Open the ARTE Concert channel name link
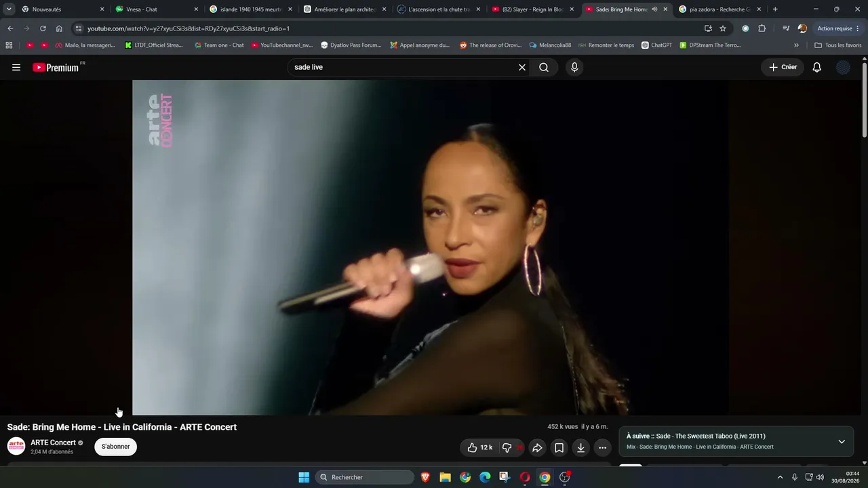The image size is (868, 488). click(x=53, y=443)
